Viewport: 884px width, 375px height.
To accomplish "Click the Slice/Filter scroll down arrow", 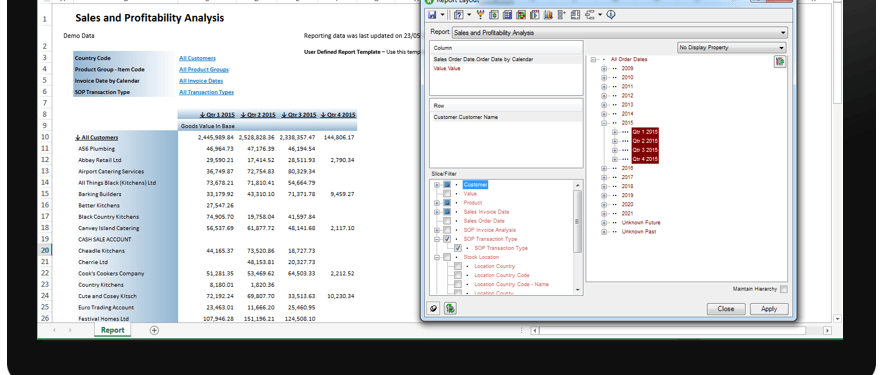I will coord(577,290).
